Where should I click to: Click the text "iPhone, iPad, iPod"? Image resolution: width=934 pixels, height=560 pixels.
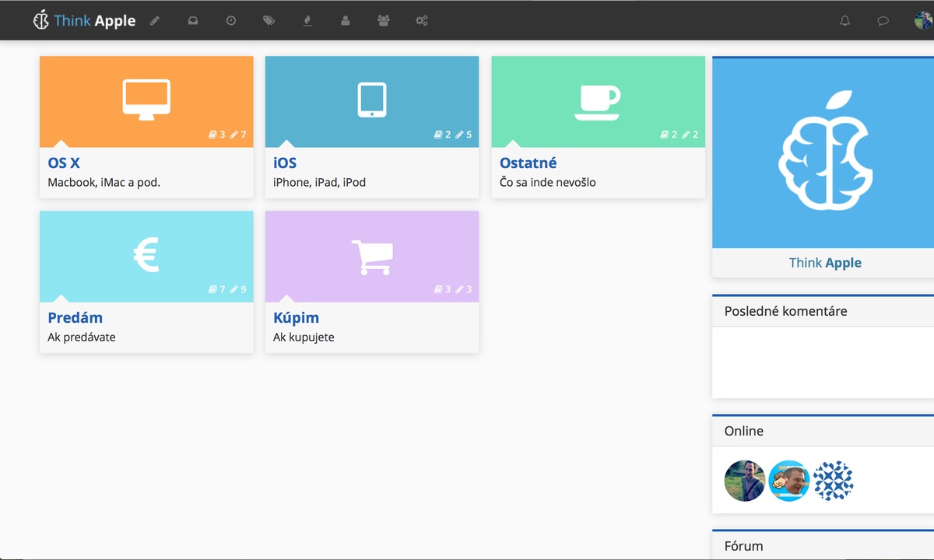pyautogui.click(x=320, y=183)
